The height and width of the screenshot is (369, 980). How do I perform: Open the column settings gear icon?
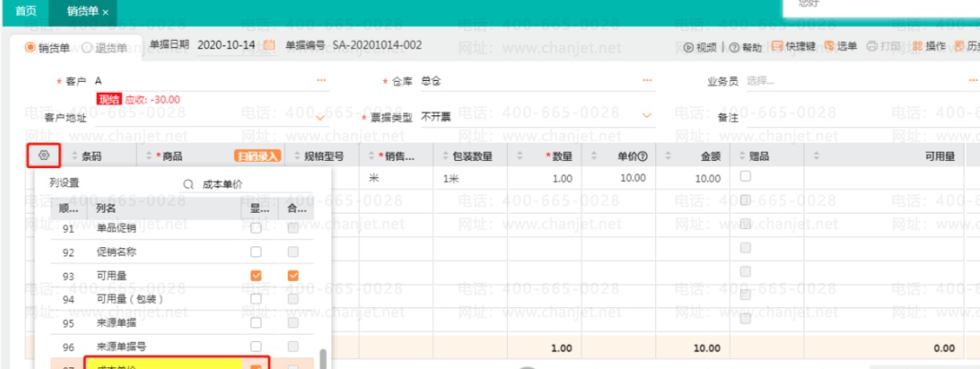click(43, 156)
